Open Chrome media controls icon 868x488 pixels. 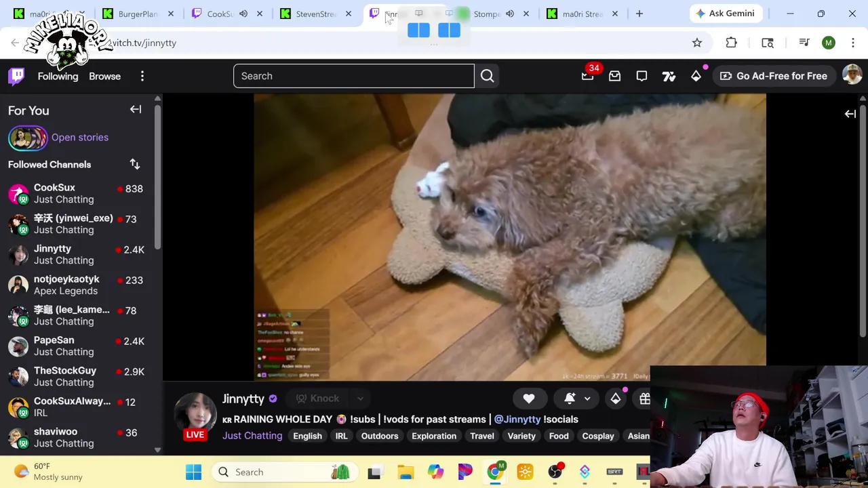coord(804,43)
